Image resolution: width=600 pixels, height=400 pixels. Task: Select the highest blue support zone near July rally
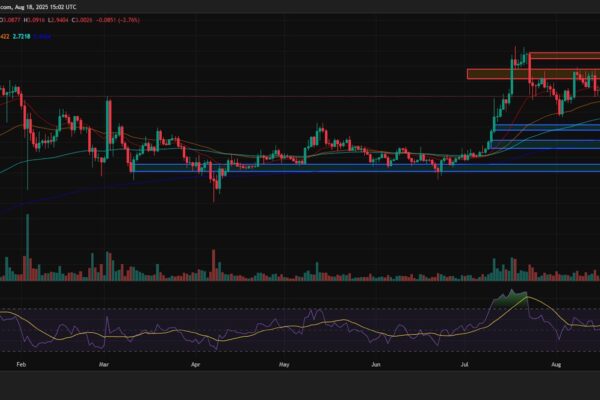tap(548, 128)
